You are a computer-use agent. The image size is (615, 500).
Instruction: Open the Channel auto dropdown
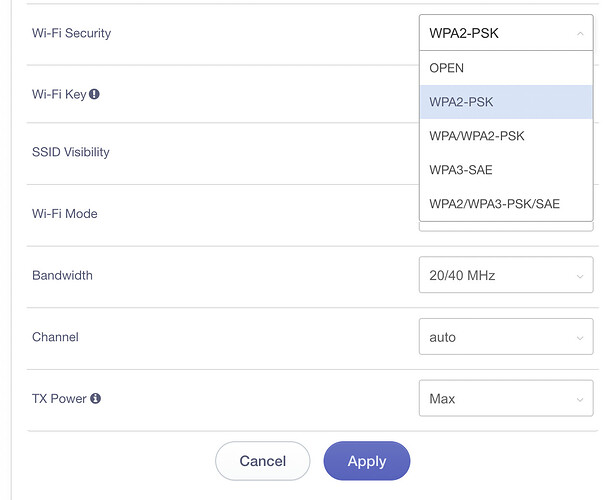point(506,336)
